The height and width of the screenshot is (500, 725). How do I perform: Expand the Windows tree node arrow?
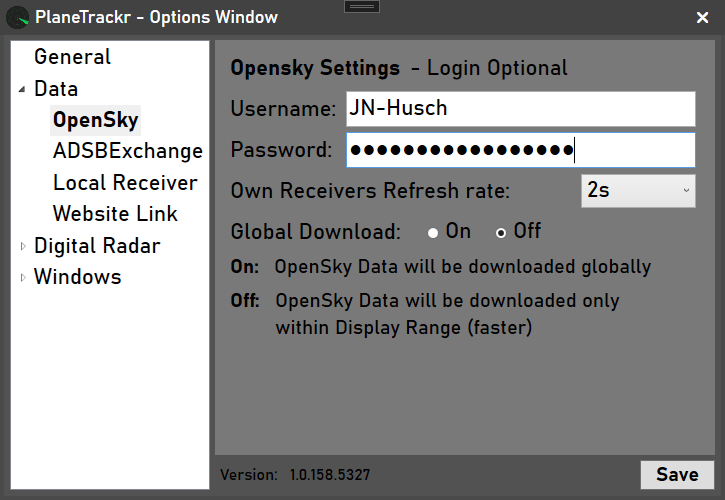(x=23, y=277)
